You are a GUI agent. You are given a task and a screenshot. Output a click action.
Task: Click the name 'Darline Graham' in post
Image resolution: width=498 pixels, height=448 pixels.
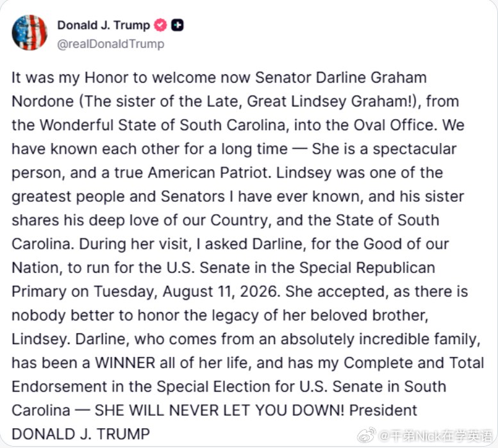(371, 78)
